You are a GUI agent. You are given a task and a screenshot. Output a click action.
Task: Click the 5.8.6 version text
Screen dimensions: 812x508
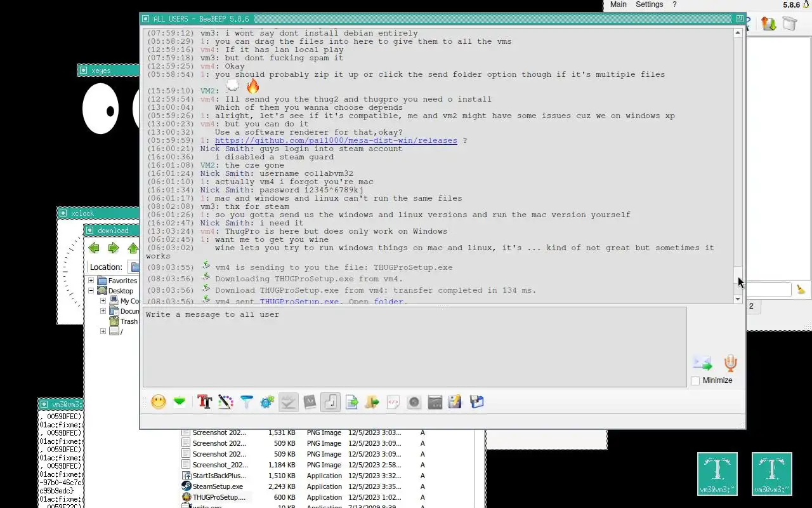[791, 4]
